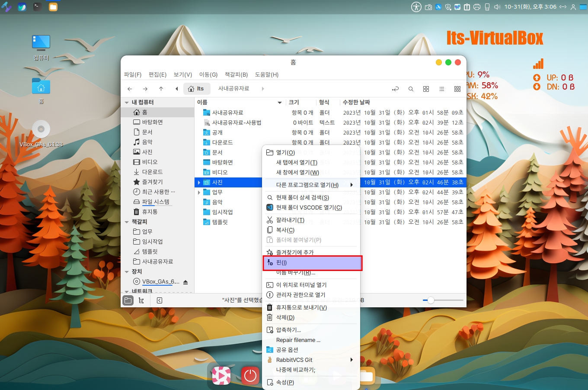
Task: Expand the 업무 folder row
Action: pos(199,192)
